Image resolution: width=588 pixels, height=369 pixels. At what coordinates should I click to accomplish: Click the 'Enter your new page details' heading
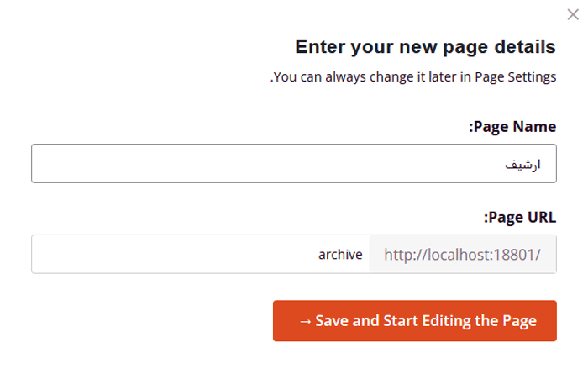pos(426,46)
